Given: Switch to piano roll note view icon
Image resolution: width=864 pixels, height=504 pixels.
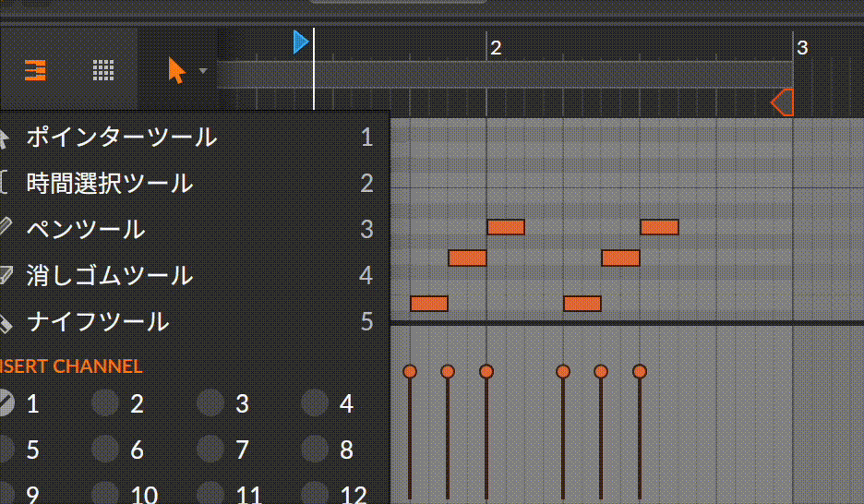Looking at the screenshot, I should click(35, 70).
